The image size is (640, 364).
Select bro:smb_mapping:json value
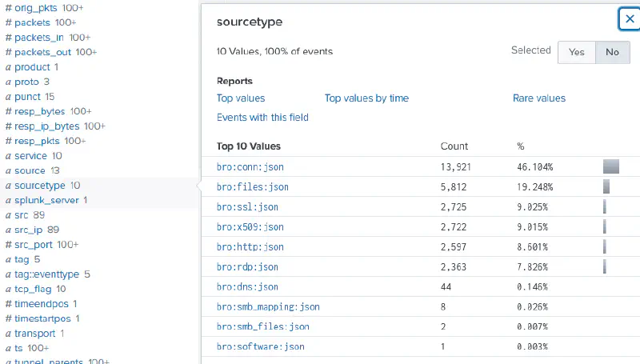tap(268, 306)
